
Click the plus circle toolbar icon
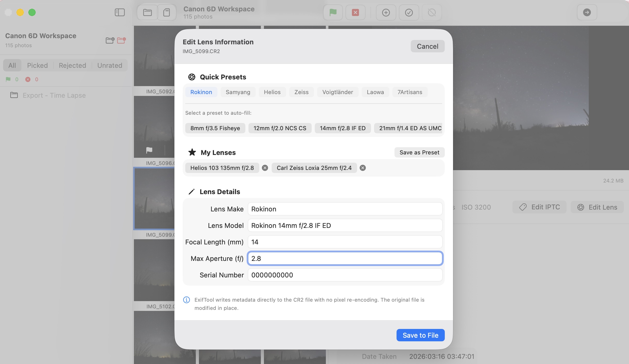tap(386, 12)
